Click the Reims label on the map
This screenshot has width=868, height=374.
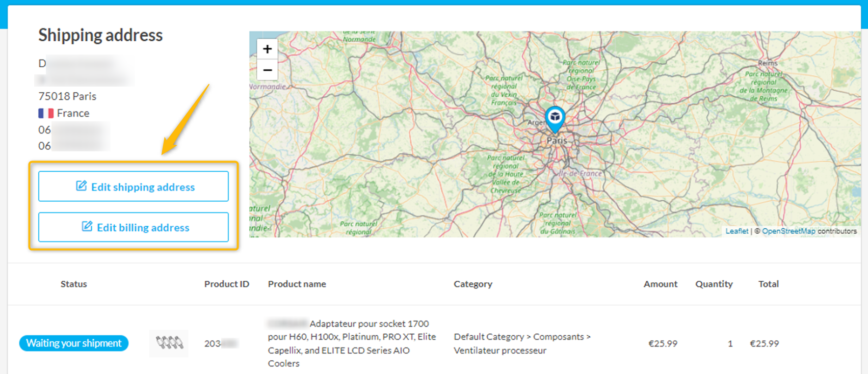[768, 63]
